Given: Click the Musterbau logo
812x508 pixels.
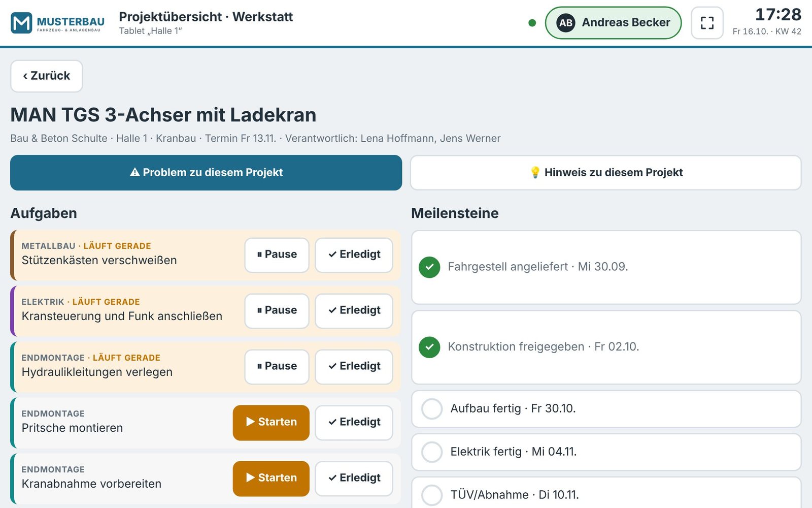Looking at the screenshot, I should 57,23.
